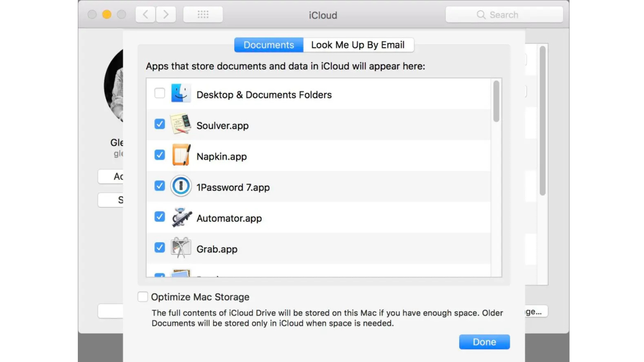
Task: Open Show All preferences grid view
Action: click(x=203, y=14)
